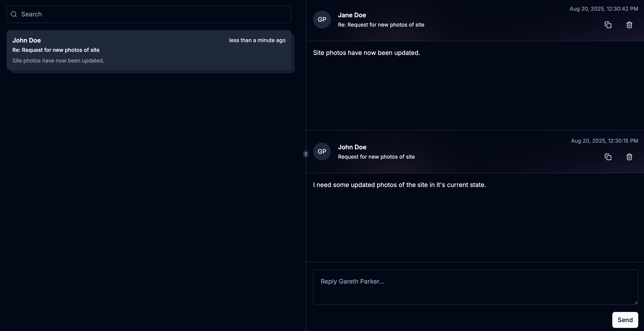Click Jane Doe's GP avatar

[322, 19]
